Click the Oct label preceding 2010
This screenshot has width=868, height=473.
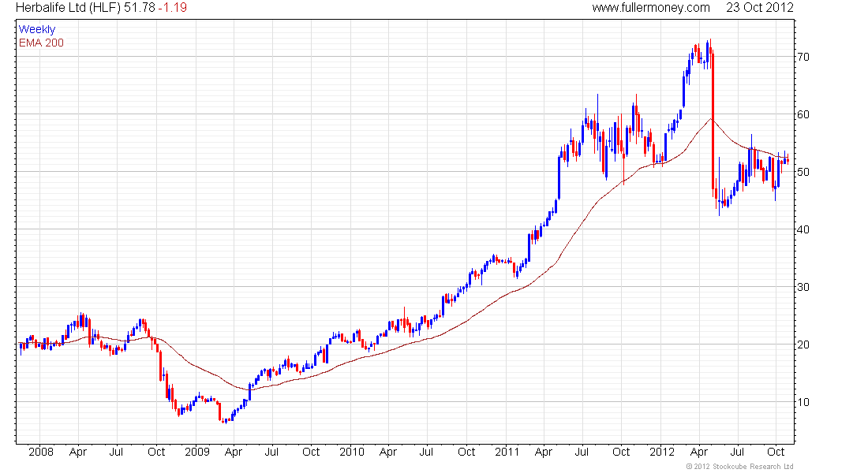(311, 452)
